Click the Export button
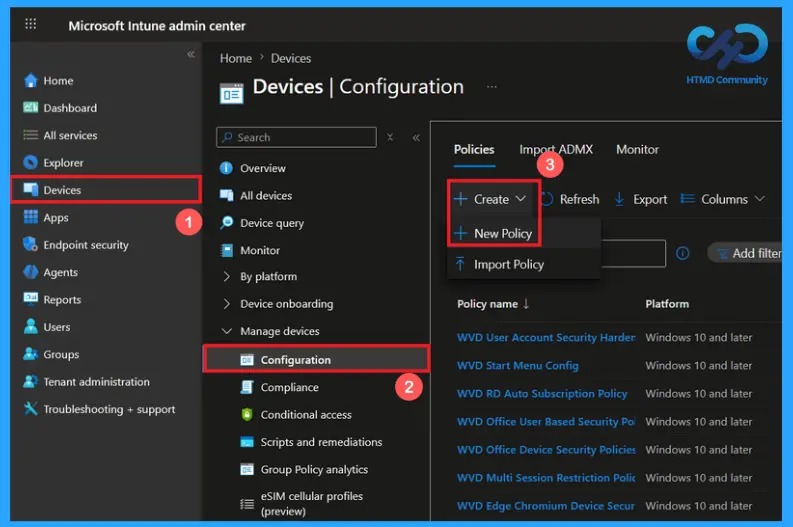This screenshot has width=793, height=527. (x=640, y=199)
